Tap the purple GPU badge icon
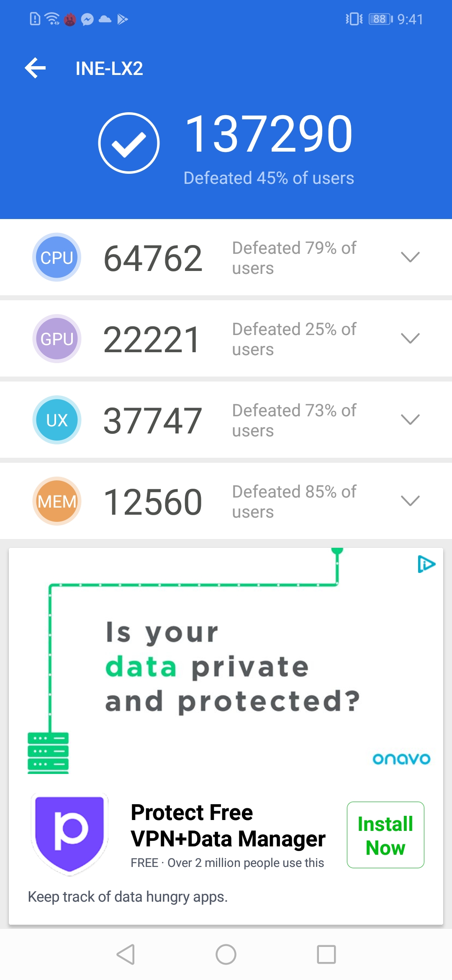This screenshot has width=452, height=980. [x=57, y=338]
